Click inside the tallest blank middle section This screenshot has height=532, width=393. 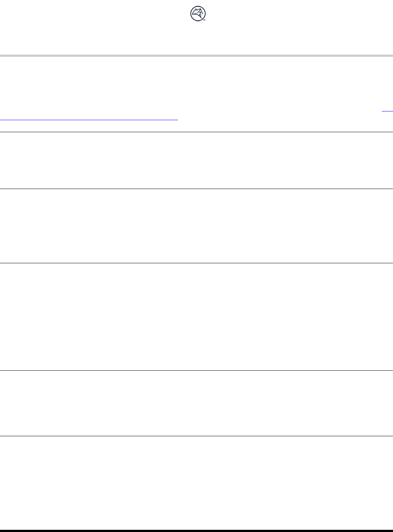(x=196, y=317)
